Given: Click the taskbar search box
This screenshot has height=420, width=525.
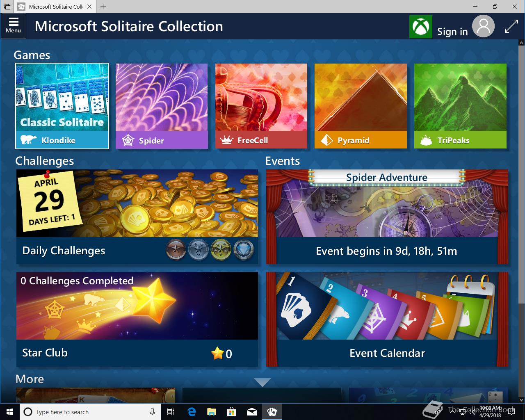Looking at the screenshot, I should [90, 412].
